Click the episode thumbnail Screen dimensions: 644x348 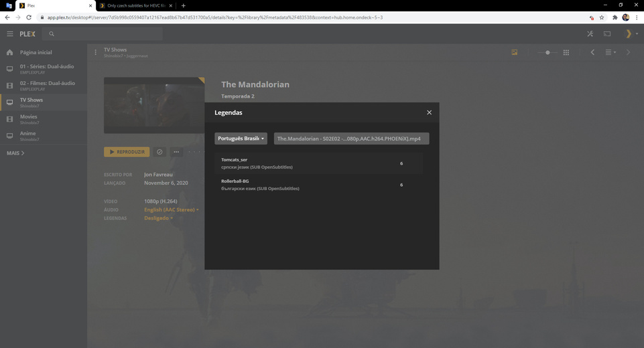(x=154, y=105)
